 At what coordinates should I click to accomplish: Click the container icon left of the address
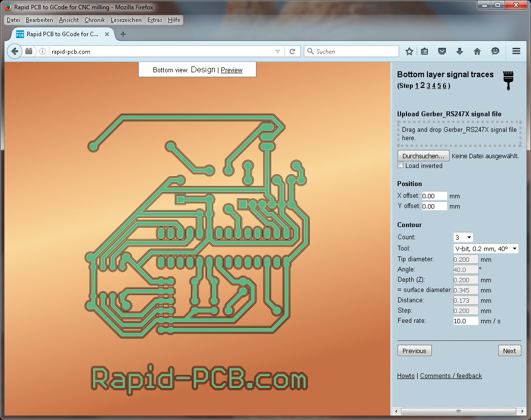click(x=29, y=51)
